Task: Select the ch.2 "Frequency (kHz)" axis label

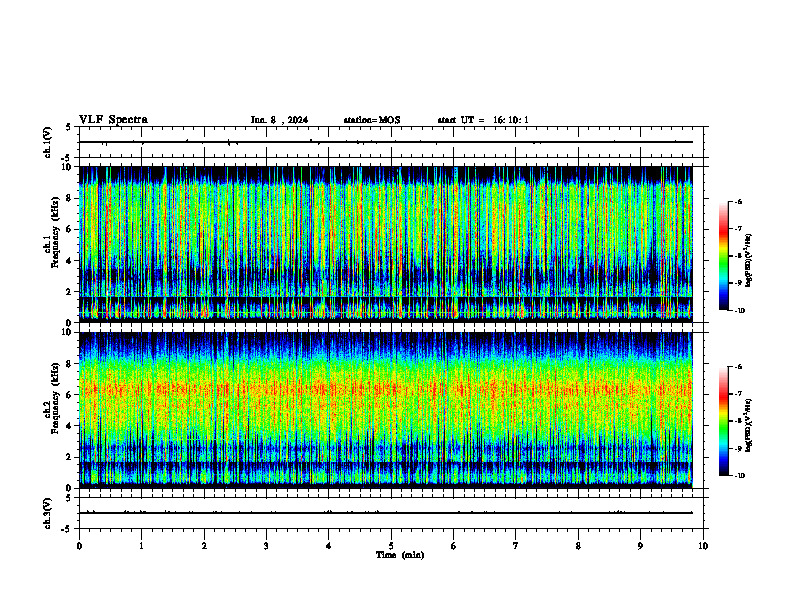Action: [55, 398]
